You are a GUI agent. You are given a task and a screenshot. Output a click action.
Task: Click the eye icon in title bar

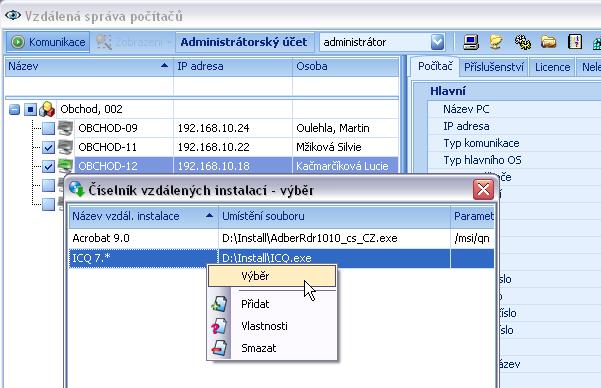[13, 15]
